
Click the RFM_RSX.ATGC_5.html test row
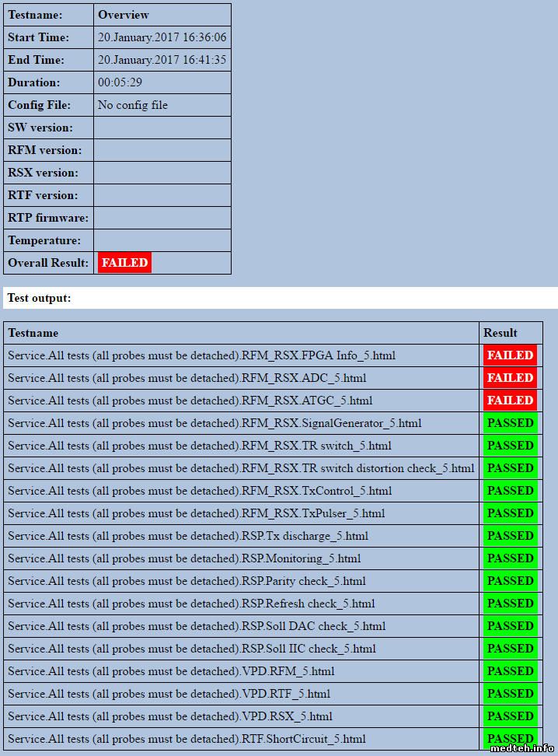tap(190, 401)
